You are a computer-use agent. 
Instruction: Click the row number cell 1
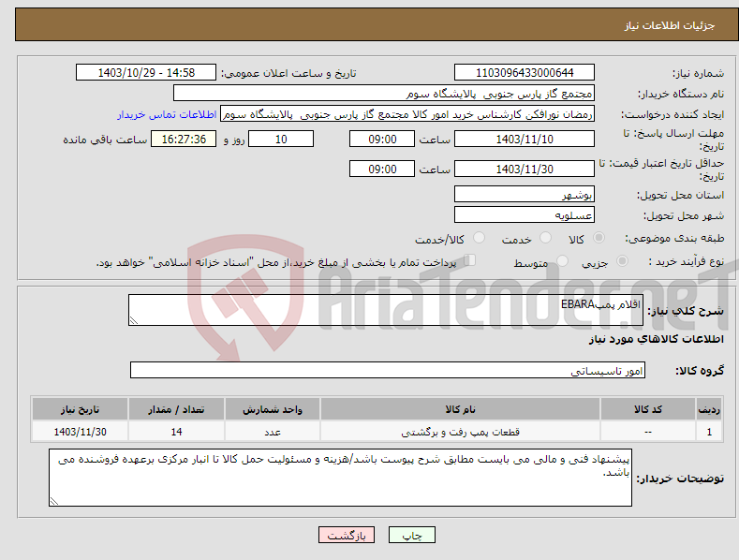point(709,432)
